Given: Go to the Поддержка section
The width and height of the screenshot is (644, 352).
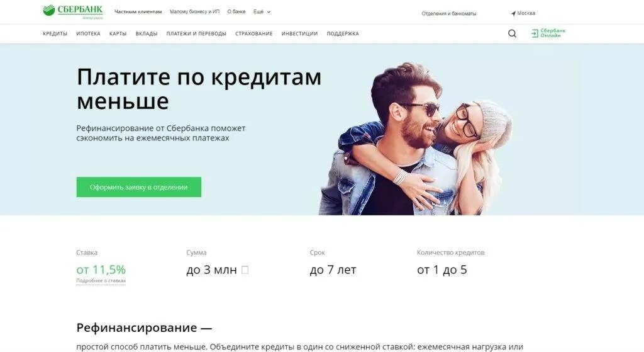Looking at the screenshot, I should (343, 34).
